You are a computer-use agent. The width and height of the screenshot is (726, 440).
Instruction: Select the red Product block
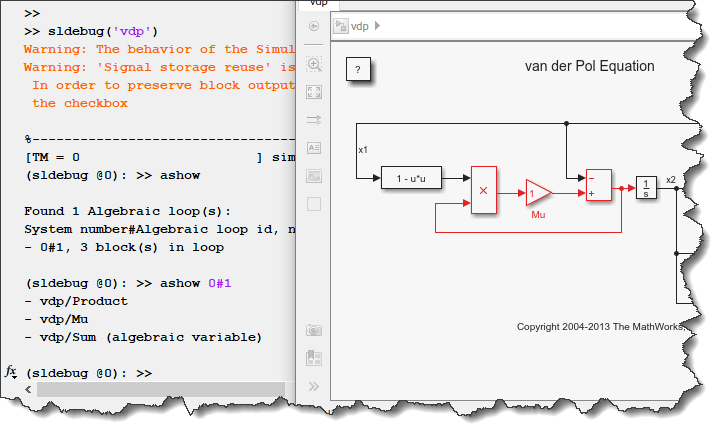(x=484, y=190)
